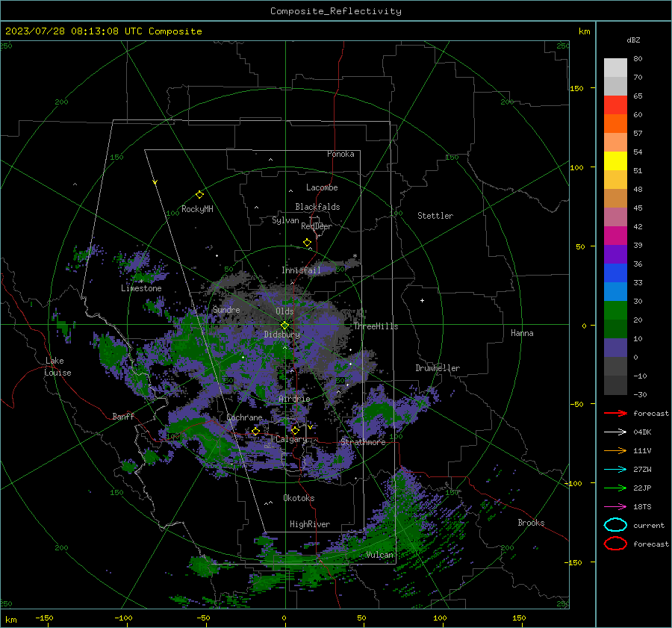Click the yellow diamond marker beside Cochrane
Screen dimensions: 672x628
click(255, 432)
